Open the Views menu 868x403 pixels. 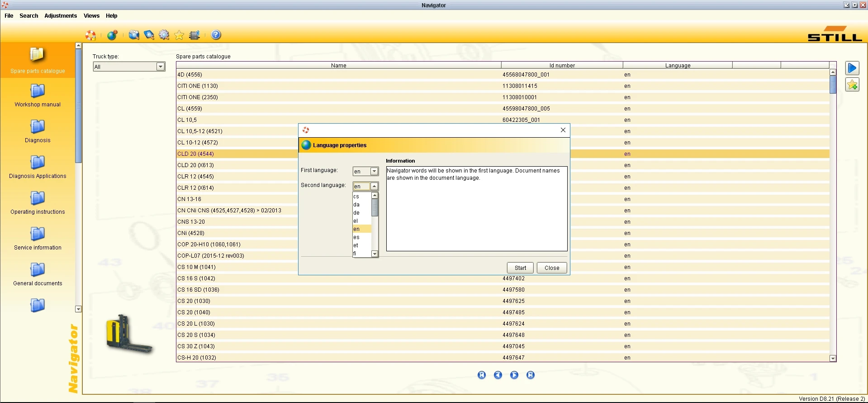click(x=91, y=15)
